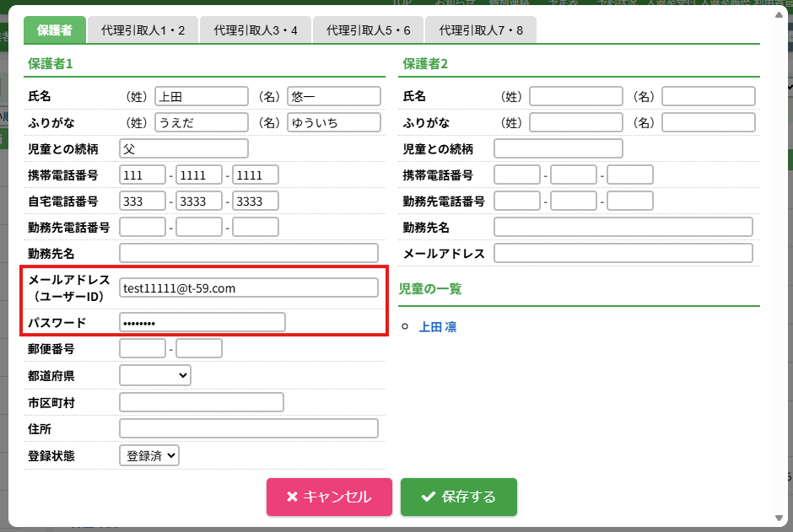Click the 保護者2 勤務先名 field
Image resolution: width=793 pixels, height=532 pixels.
coord(623,227)
